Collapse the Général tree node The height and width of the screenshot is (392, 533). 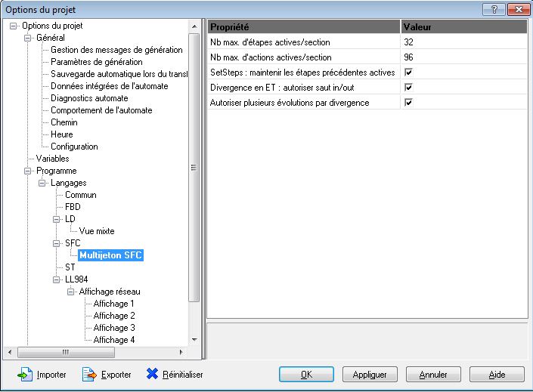29,38
